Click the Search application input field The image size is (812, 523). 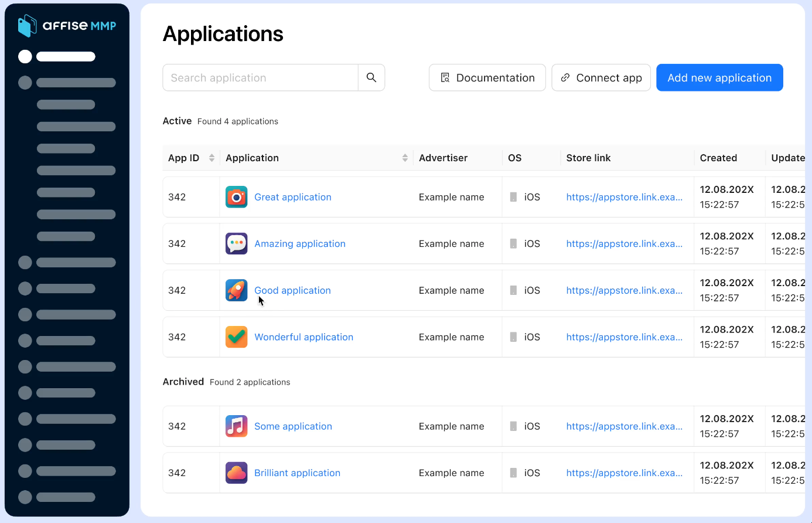260,77
